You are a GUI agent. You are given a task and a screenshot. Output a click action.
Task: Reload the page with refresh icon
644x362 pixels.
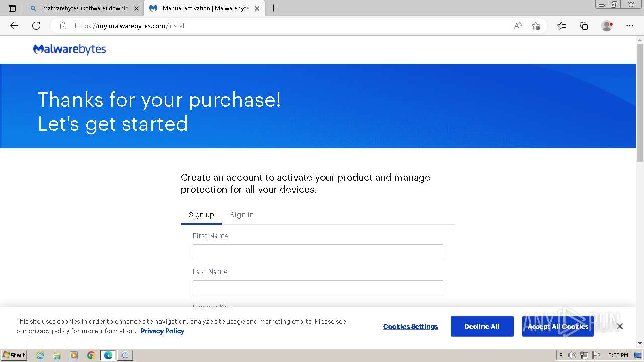[36, 26]
